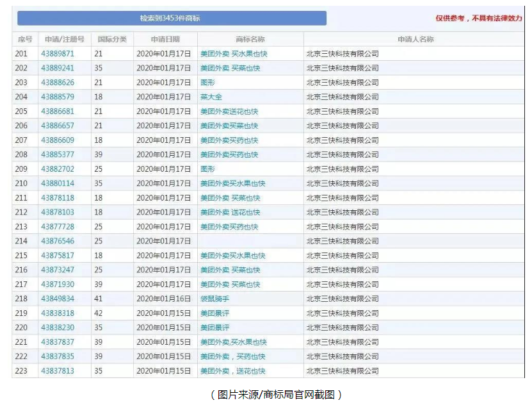Screen dimensions: 532x405
Task: Open application number 43889871 link
Action: click(58, 54)
